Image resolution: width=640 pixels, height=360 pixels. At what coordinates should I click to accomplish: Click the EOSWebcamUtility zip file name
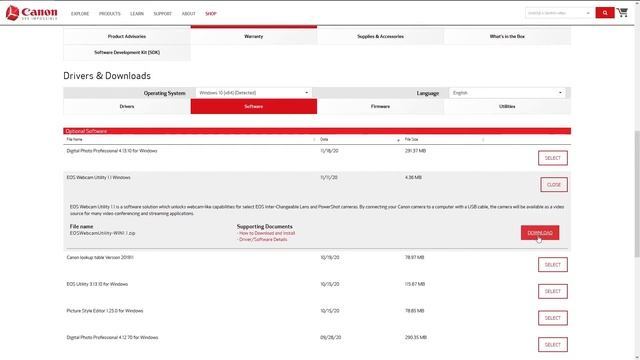[102, 233]
